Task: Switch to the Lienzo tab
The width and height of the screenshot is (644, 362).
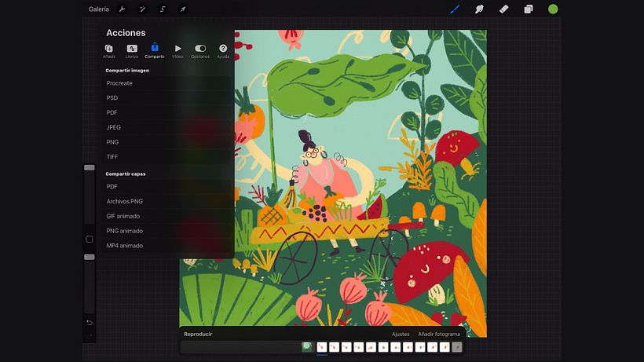Action: (x=132, y=51)
